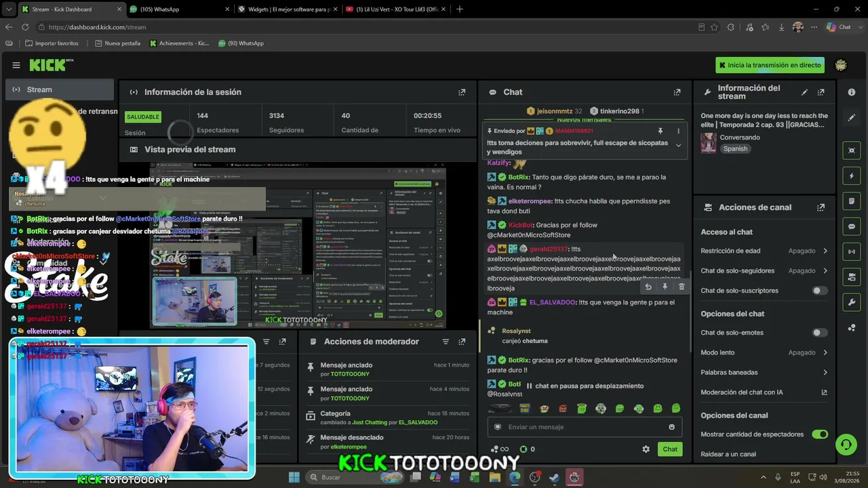The width and height of the screenshot is (868, 488).
Task: Delete gerald25137's message with trash icon
Action: 682,287
